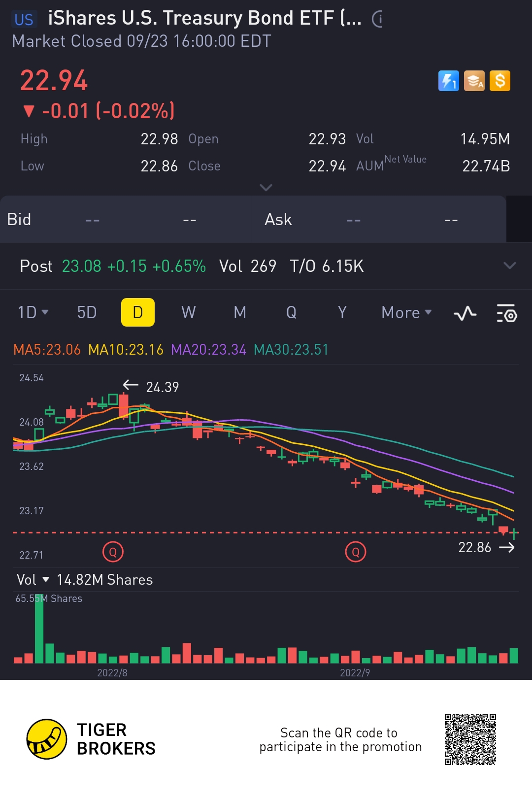The height and width of the screenshot is (799, 532).
Task: Tap the MA30:23.51 indicator label
Action: pos(291,350)
